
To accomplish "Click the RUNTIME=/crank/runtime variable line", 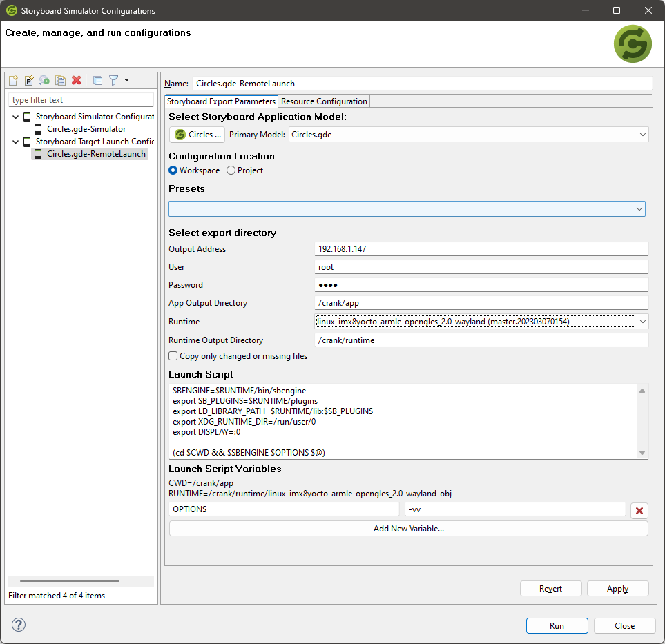I will pos(310,494).
